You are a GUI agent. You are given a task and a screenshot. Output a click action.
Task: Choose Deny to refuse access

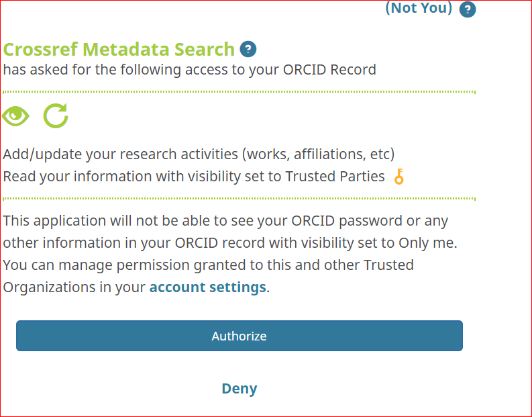240,388
